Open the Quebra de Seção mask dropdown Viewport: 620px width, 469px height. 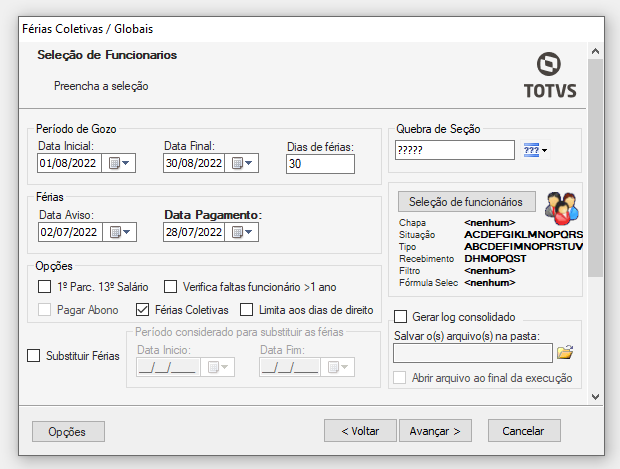535,150
